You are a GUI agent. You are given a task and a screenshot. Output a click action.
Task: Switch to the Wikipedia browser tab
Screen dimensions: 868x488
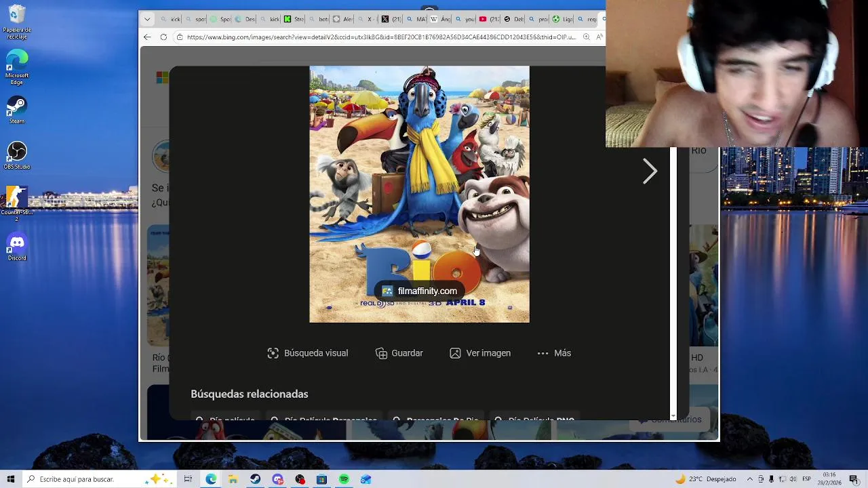pos(439,19)
